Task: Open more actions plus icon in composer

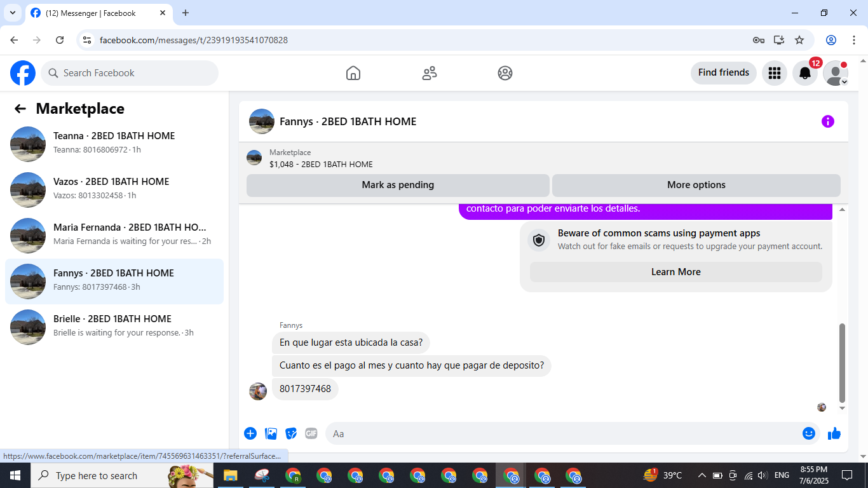Action: [250, 433]
